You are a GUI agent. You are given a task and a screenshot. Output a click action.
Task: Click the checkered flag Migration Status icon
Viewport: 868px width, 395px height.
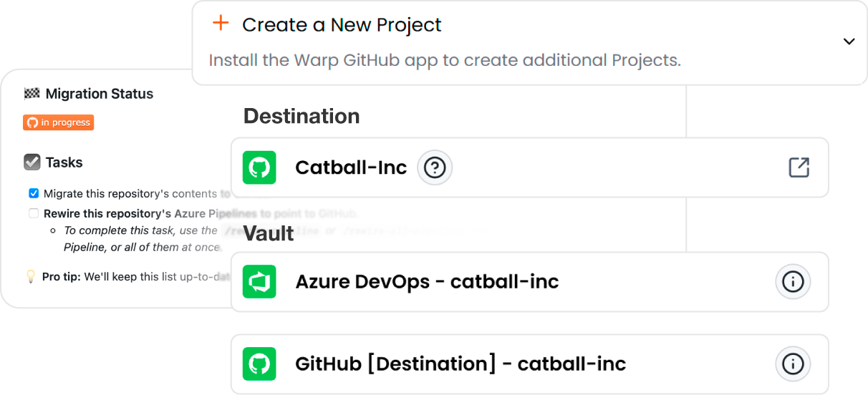tap(32, 94)
